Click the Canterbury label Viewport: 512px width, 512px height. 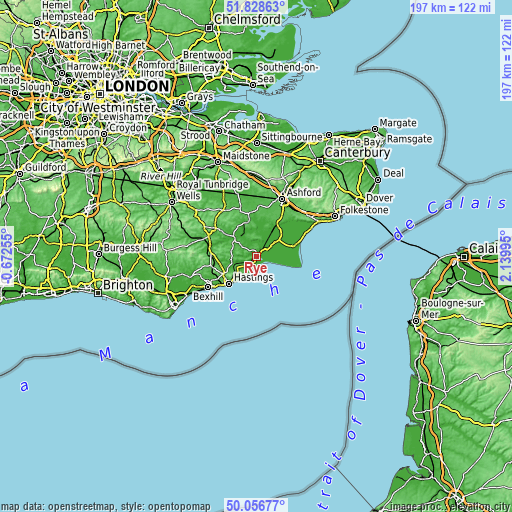[357, 153]
